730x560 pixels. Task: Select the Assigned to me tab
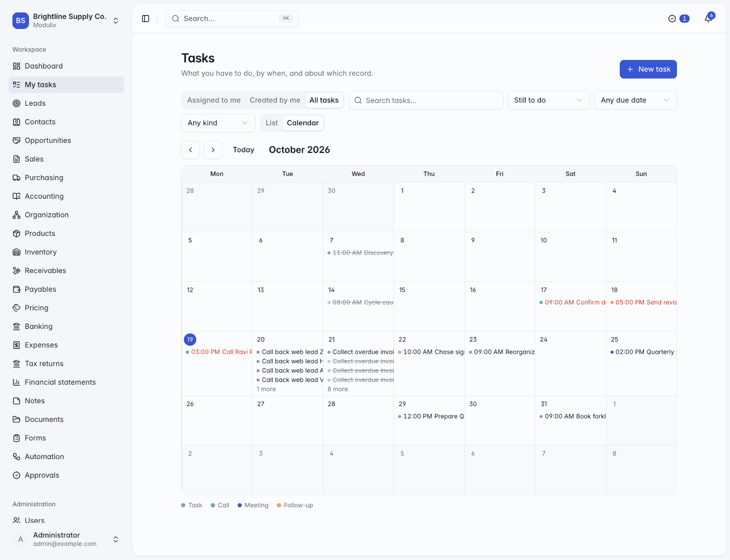(x=214, y=100)
